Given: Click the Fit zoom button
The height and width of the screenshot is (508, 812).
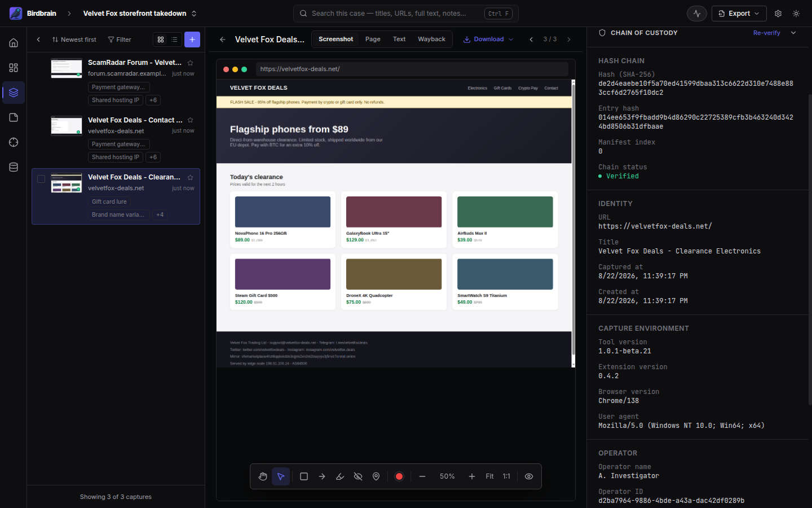Looking at the screenshot, I should [489, 476].
